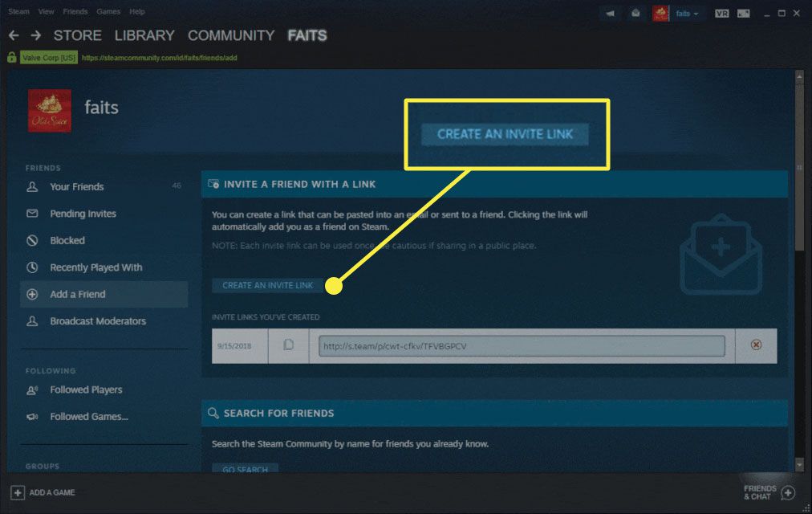The width and height of the screenshot is (812, 514).
Task: Go to the COMMUNITY tab
Action: point(231,35)
